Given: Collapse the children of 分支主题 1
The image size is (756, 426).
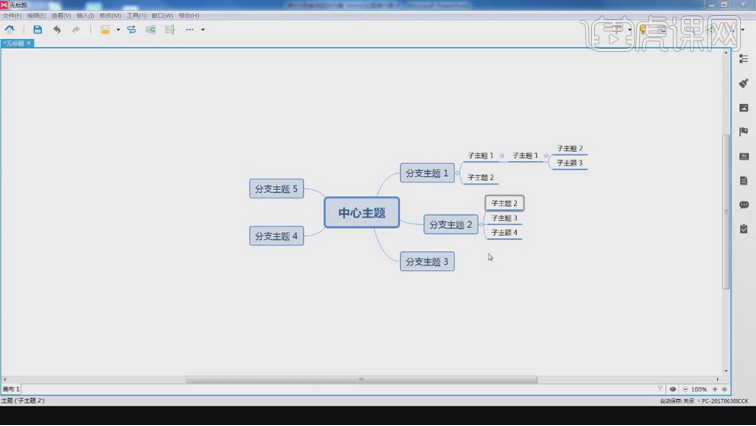Looking at the screenshot, I should point(458,173).
